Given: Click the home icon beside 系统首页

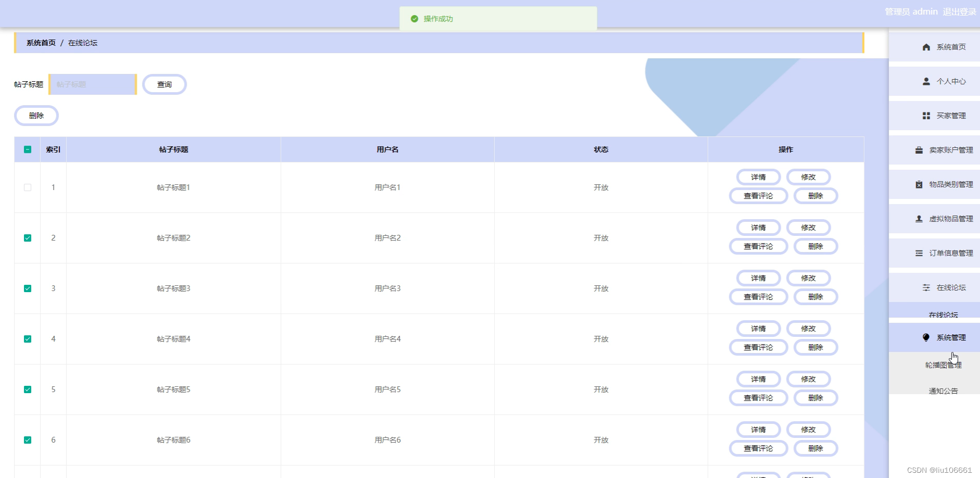Looking at the screenshot, I should click(926, 47).
